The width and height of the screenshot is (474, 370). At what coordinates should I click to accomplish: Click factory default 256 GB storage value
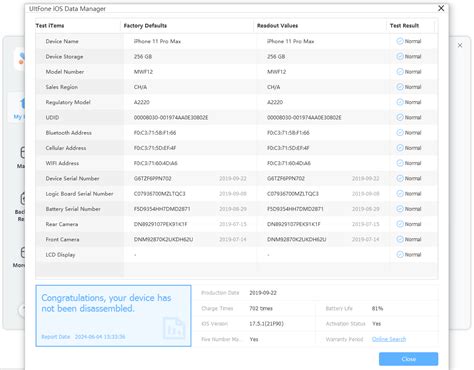(x=143, y=57)
